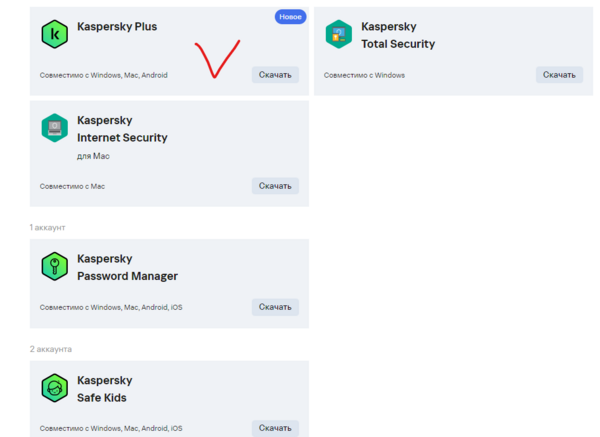The height and width of the screenshot is (437, 600).
Task: Click the Kaspersky Total Security icon
Action: (339, 35)
